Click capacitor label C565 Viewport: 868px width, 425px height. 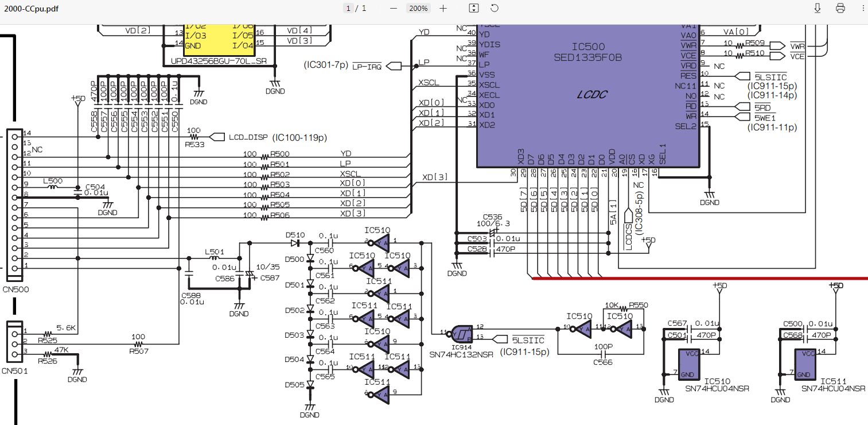324,376
